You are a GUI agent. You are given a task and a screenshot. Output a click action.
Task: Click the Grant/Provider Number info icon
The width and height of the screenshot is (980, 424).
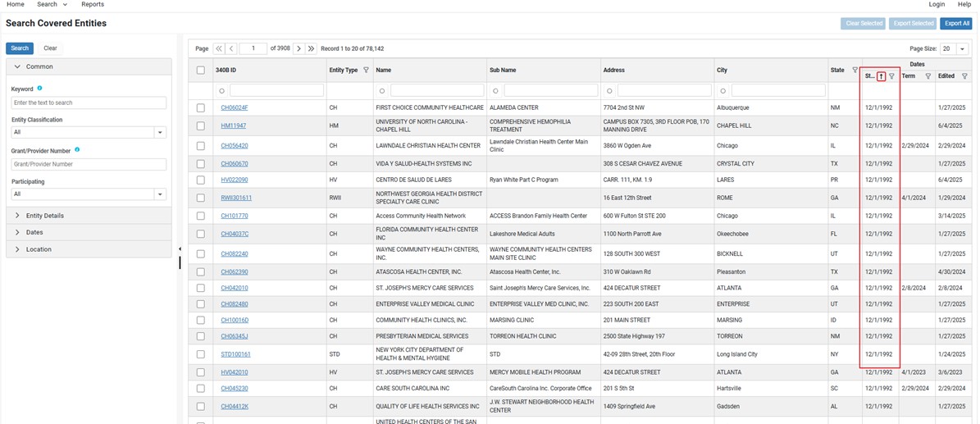point(77,150)
